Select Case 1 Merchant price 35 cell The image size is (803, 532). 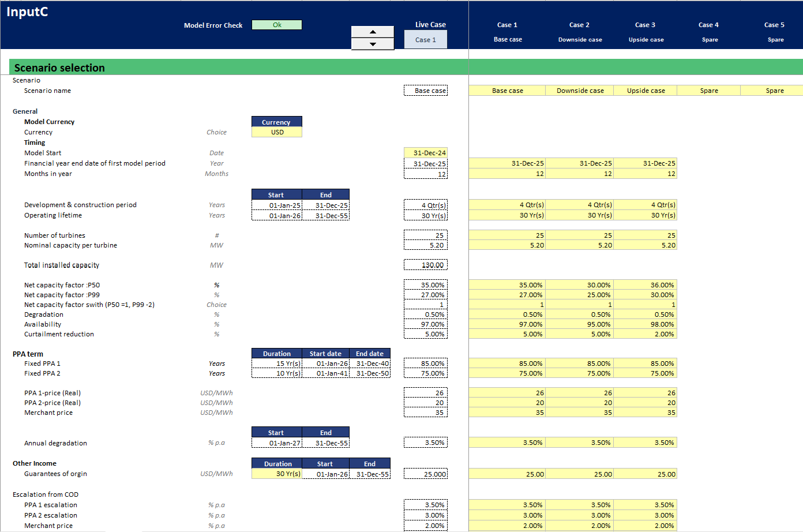tap(507, 413)
